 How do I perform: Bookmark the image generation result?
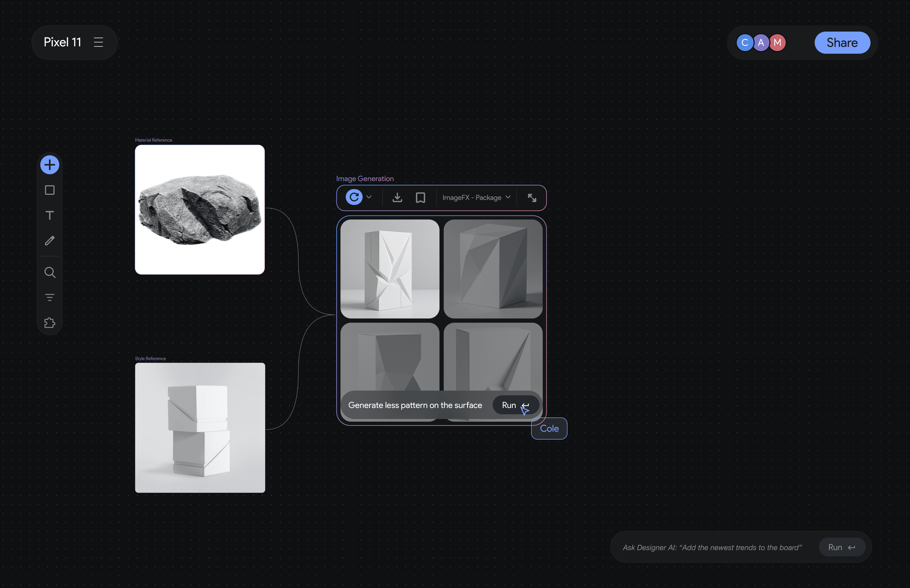[421, 197]
